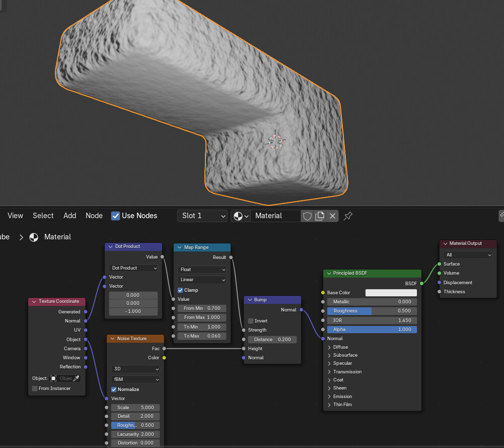
Task: Open the Slot 1 dropdown
Action: click(x=202, y=216)
